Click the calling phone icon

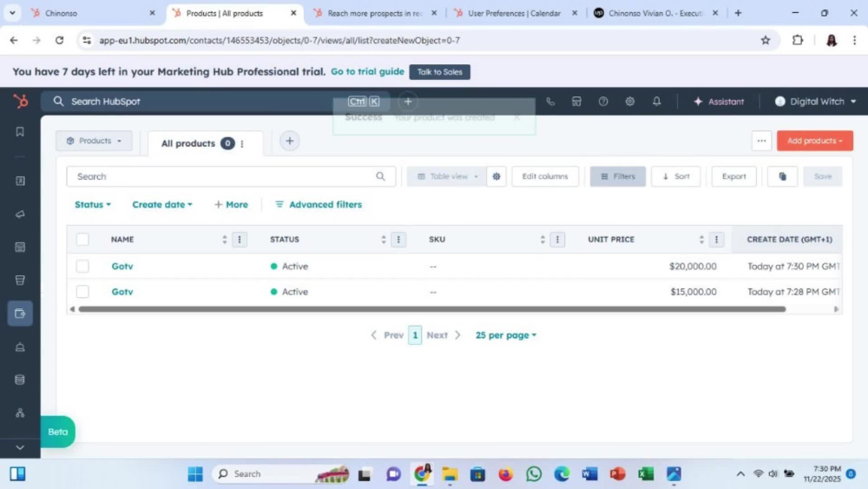pos(550,102)
